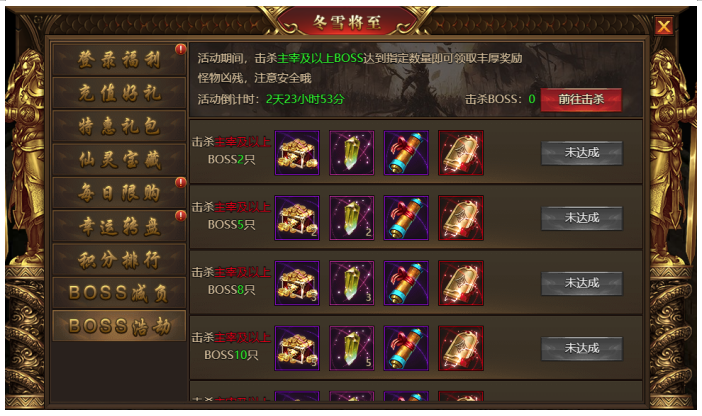702x416 pixels.
Task: Open the 积分排行 tab
Action: coord(119,259)
